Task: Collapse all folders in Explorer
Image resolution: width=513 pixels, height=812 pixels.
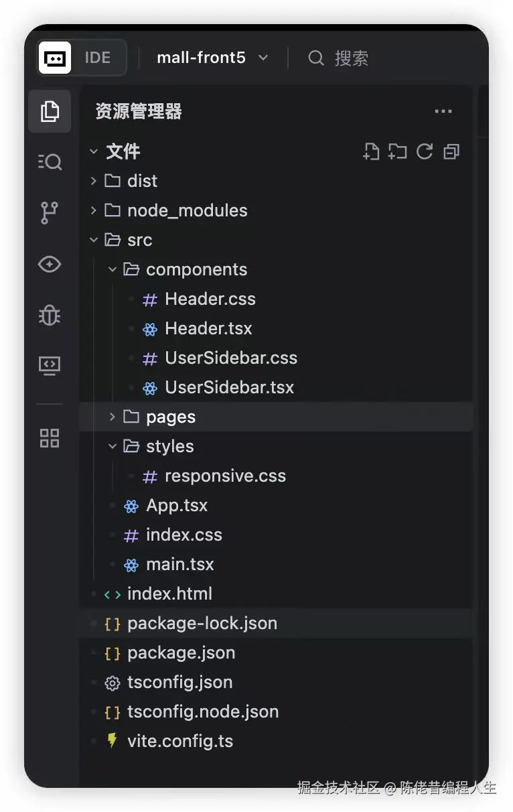Action: click(451, 151)
